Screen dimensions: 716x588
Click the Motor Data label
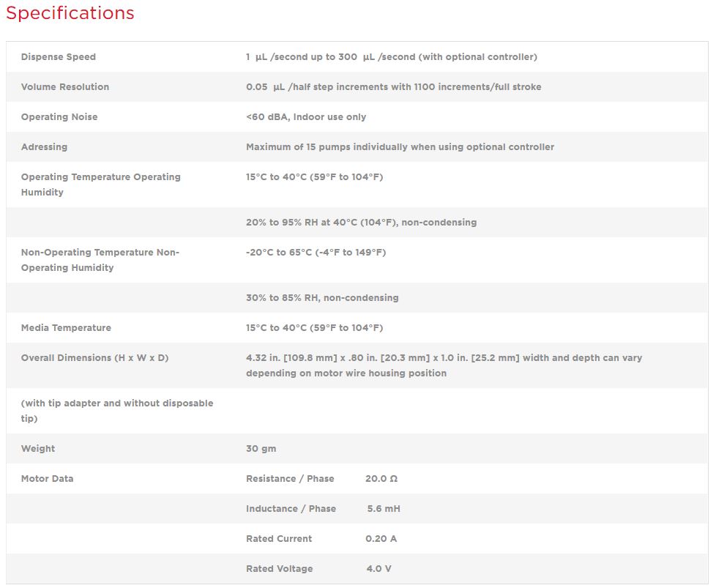point(47,479)
